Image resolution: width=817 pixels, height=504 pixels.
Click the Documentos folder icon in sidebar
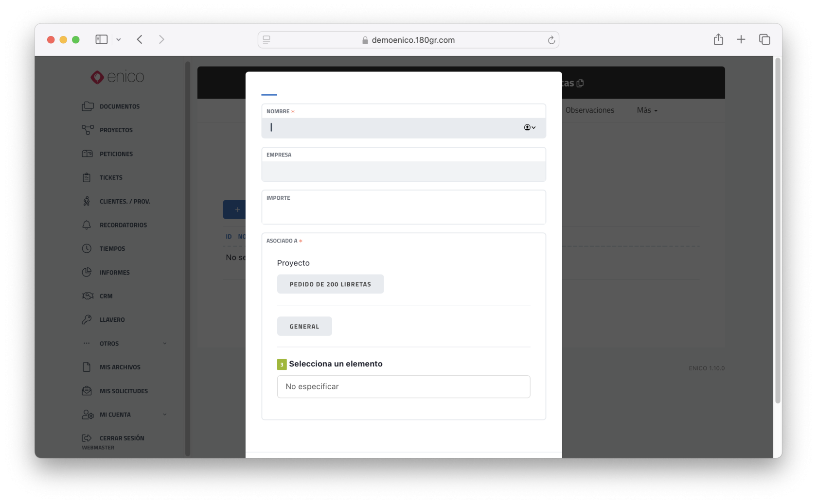pos(88,106)
